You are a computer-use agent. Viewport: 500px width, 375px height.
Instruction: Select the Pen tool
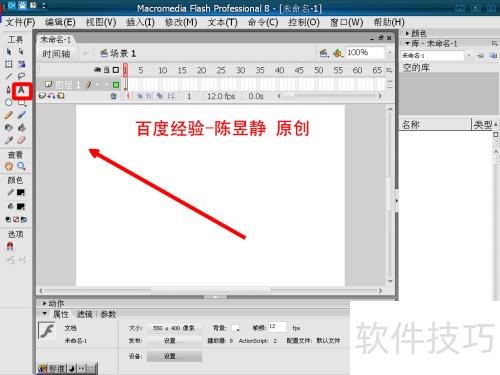click(x=9, y=90)
